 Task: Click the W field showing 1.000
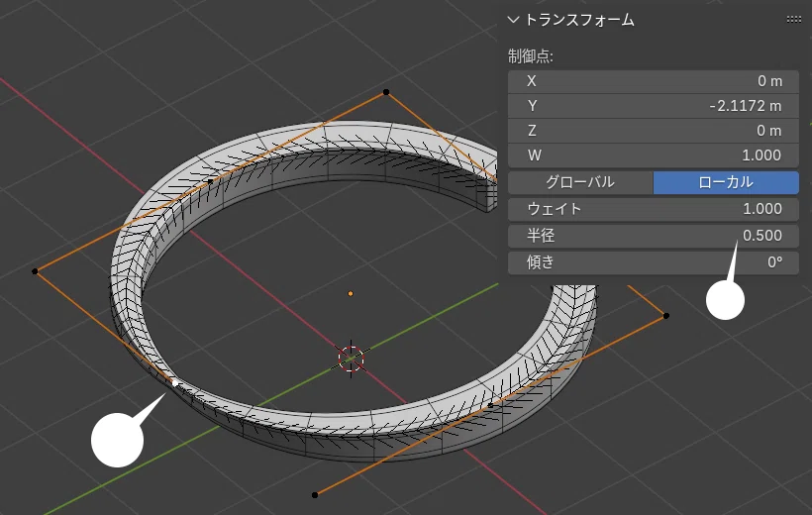pyautogui.click(x=653, y=155)
